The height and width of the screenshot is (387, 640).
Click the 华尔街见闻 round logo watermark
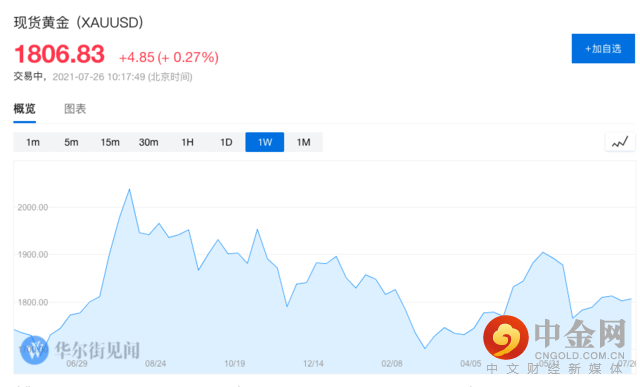pyautogui.click(x=34, y=350)
